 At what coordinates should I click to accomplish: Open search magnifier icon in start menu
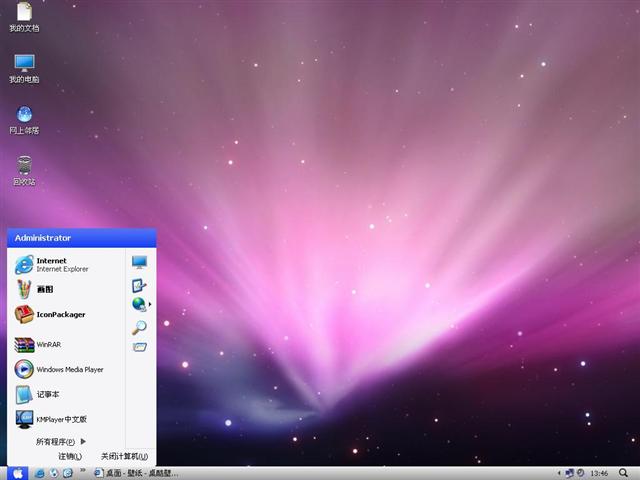(x=139, y=327)
